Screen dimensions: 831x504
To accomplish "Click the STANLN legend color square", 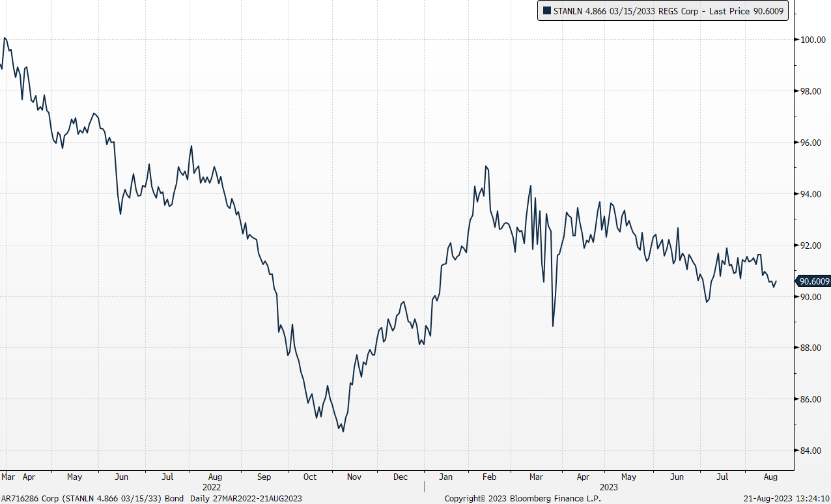I will (546, 11).
